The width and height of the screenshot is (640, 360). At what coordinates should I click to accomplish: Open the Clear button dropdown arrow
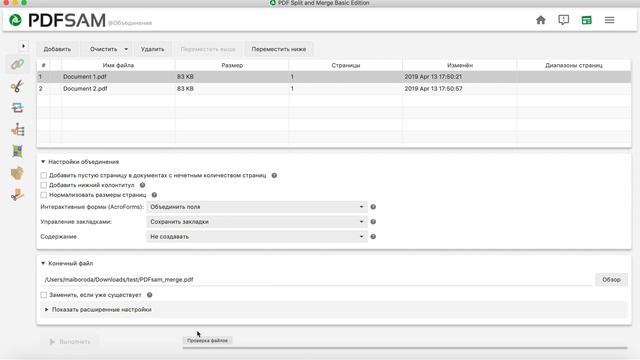126,49
